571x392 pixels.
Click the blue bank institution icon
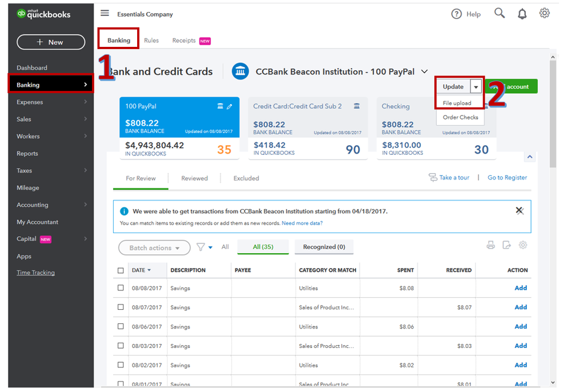coord(240,71)
